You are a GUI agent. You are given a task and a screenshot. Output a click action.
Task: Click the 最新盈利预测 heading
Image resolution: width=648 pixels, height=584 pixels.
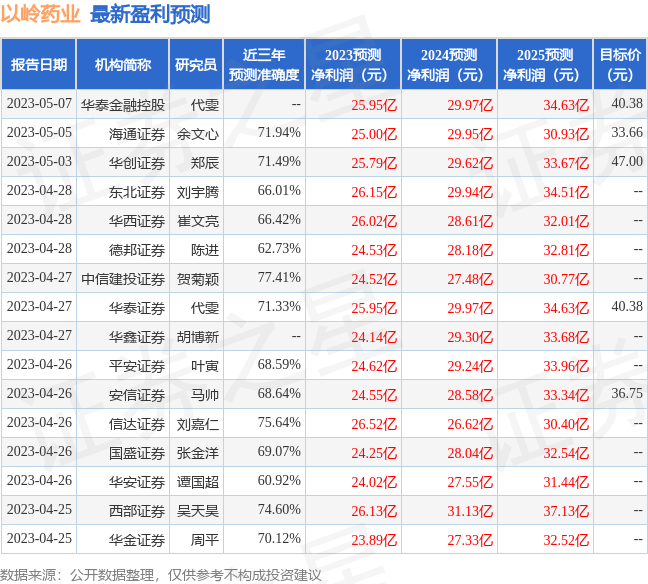150,14
